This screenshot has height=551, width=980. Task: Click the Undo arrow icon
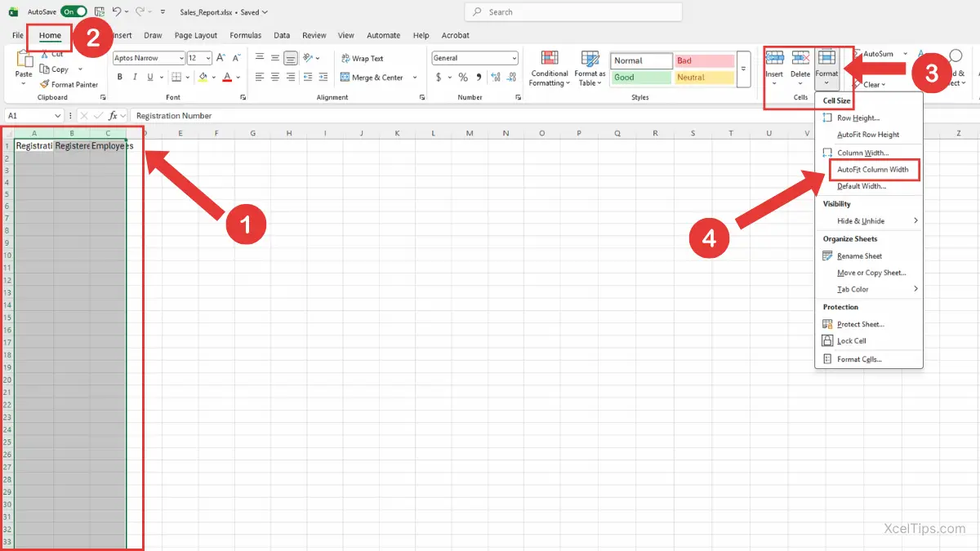(x=117, y=12)
